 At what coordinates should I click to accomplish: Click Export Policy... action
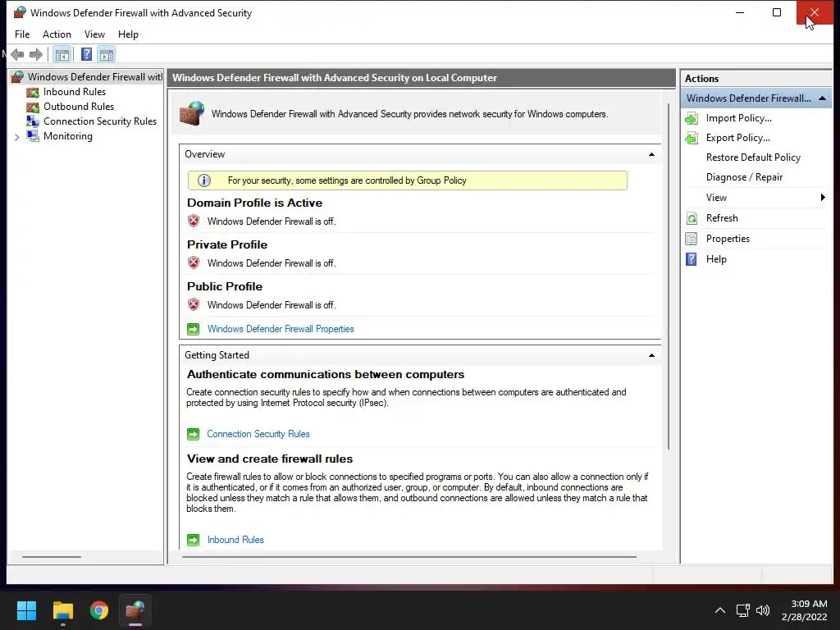[737, 138]
